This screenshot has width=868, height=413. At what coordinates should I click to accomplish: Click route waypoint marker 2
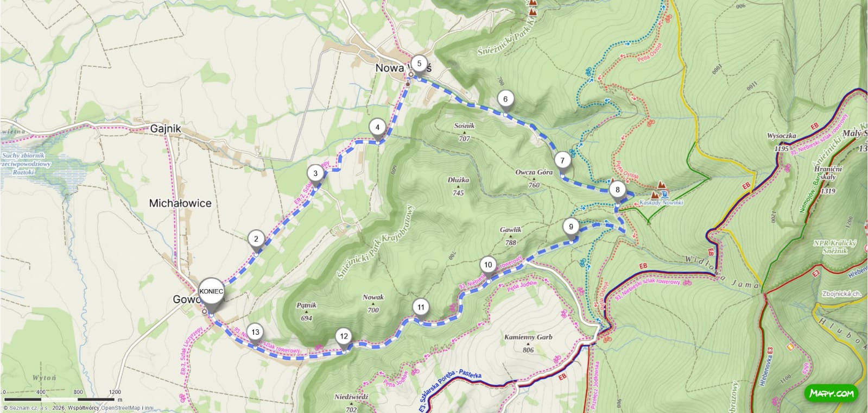click(x=256, y=239)
